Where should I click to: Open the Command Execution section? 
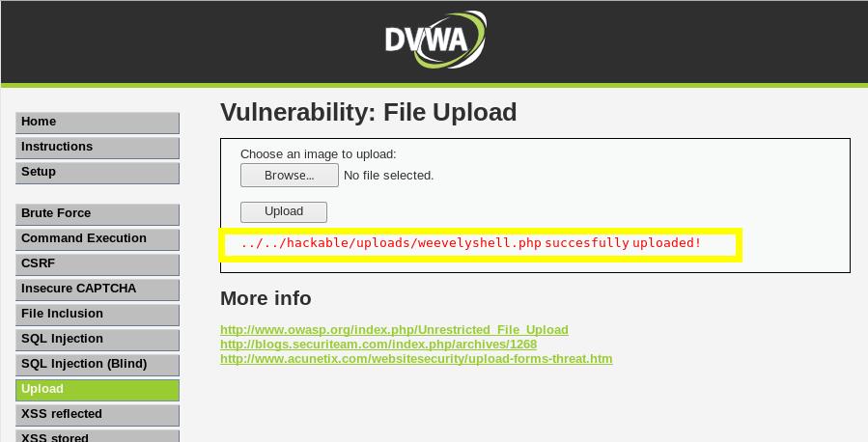point(98,239)
